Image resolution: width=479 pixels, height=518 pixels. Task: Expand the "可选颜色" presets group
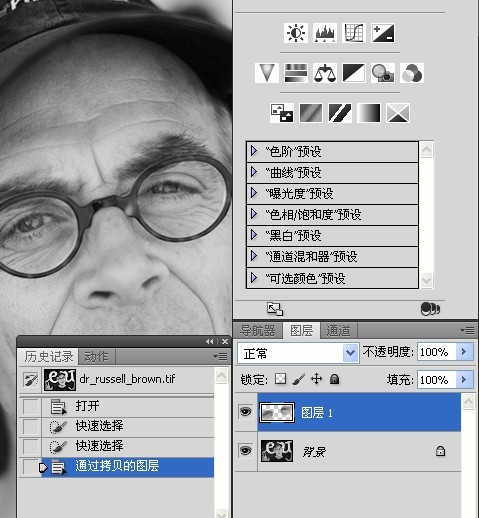click(x=254, y=277)
